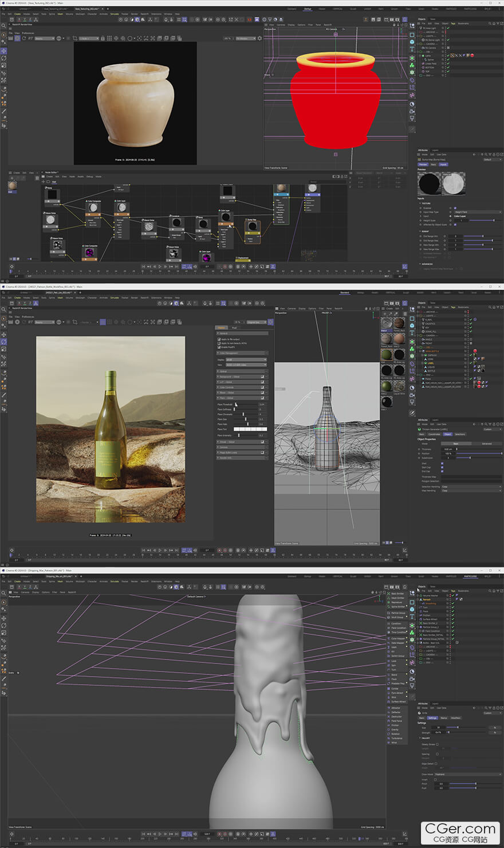Toggle the Apply to non-beauty AOVs checkbox
The height and width of the screenshot is (848, 504).
point(219,343)
